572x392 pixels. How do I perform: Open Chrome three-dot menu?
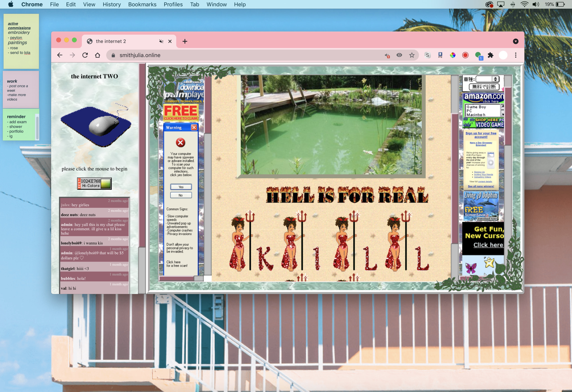click(x=516, y=55)
